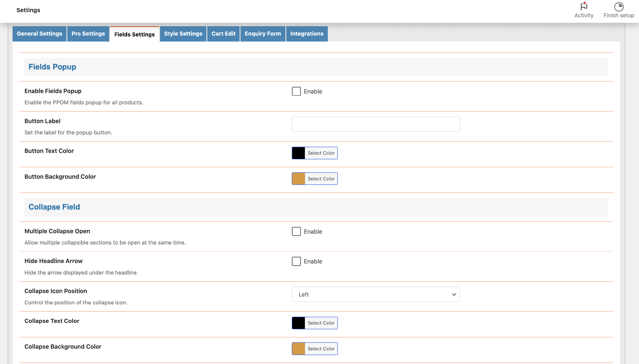The image size is (639, 364).
Task: Click the black Collapse Text Color swatch
Action: [298, 323]
